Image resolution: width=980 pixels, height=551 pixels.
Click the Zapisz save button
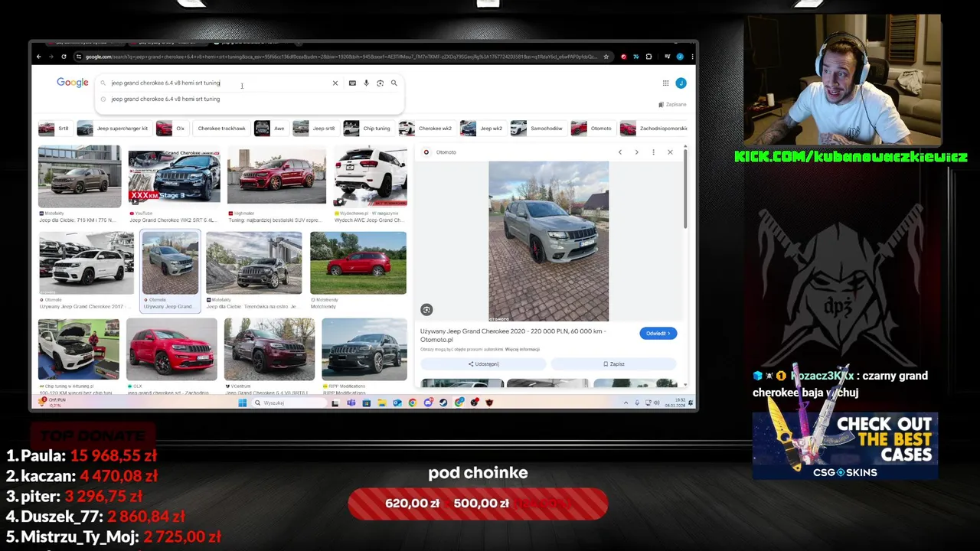614,364
